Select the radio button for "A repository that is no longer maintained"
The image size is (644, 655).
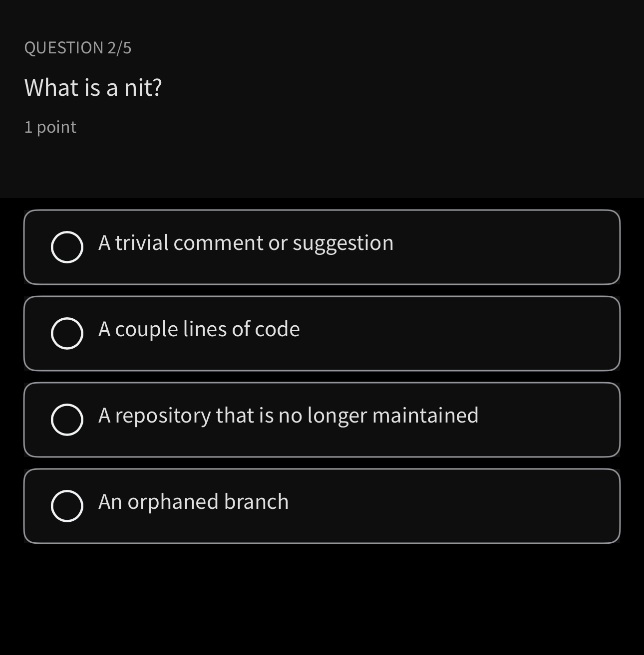point(66,420)
